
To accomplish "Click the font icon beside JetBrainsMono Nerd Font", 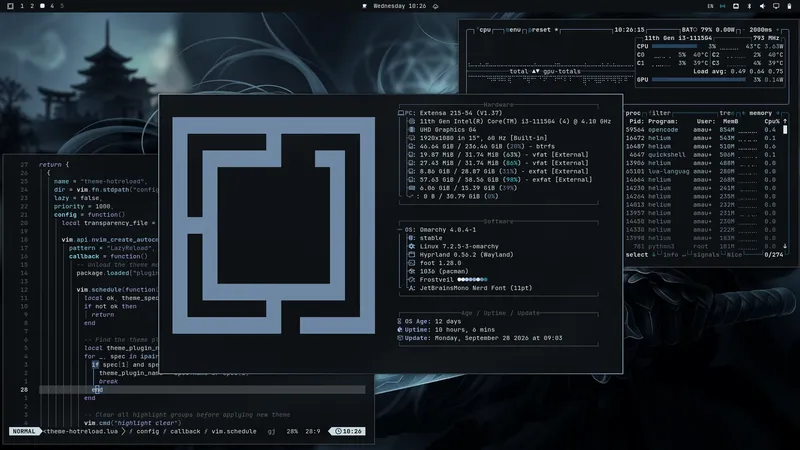I will coord(412,288).
